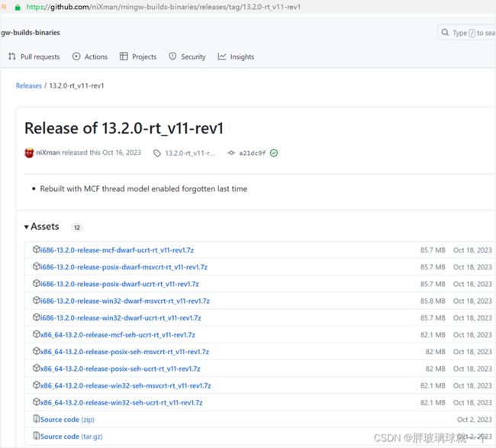Click package icon of x86_64 posix-seh-ucrt asset
This screenshot has height=448, width=496.
tap(37, 368)
